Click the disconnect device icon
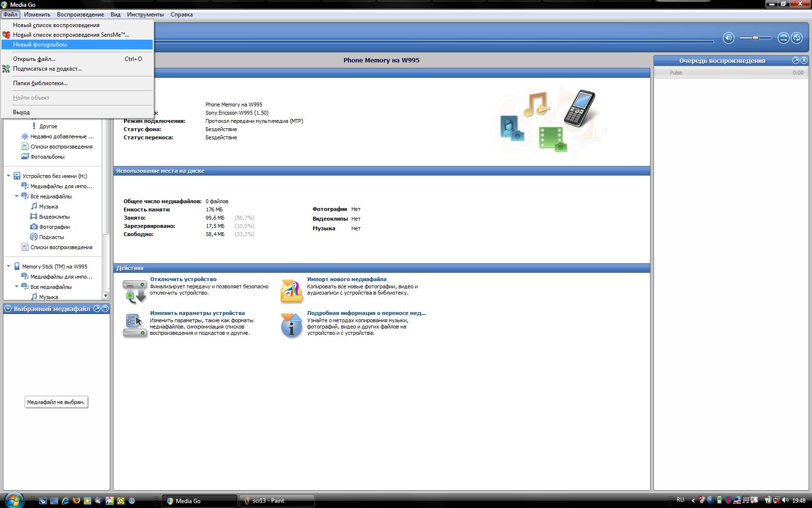This screenshot has width=812, height=508. 134,291
